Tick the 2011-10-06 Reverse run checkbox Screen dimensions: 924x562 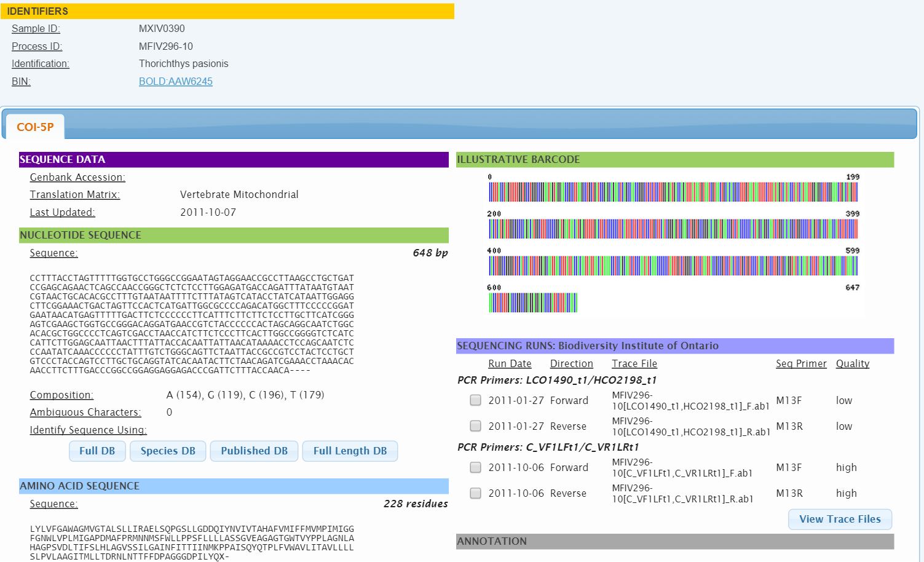tap(475, 493)
